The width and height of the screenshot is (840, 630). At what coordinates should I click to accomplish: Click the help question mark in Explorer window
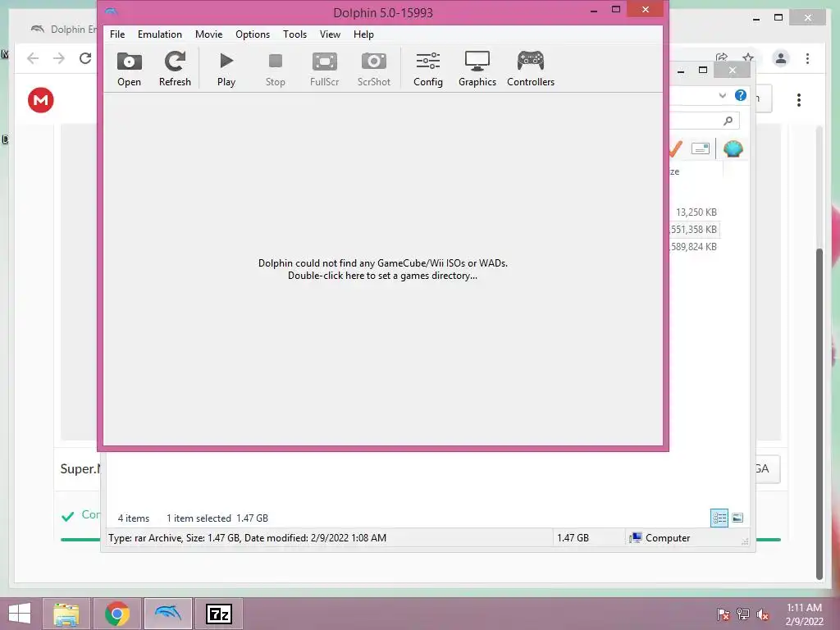pos(741,95)
